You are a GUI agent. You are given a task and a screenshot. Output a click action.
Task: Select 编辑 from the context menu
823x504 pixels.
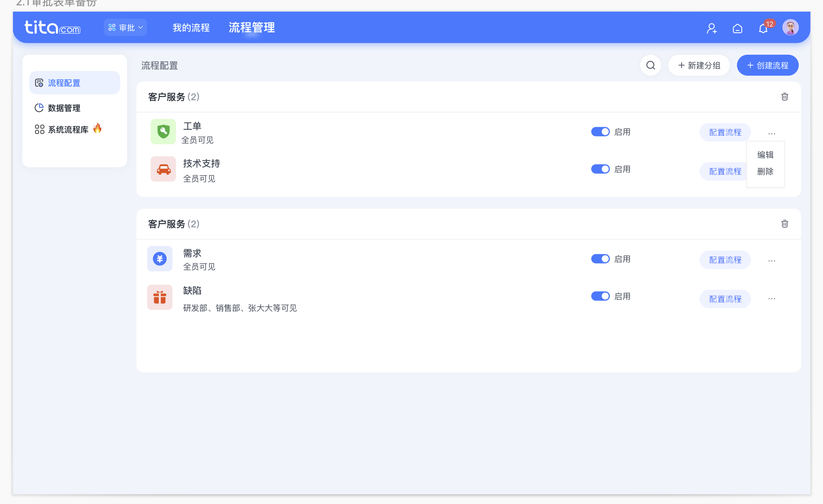[x=765, y=155]
